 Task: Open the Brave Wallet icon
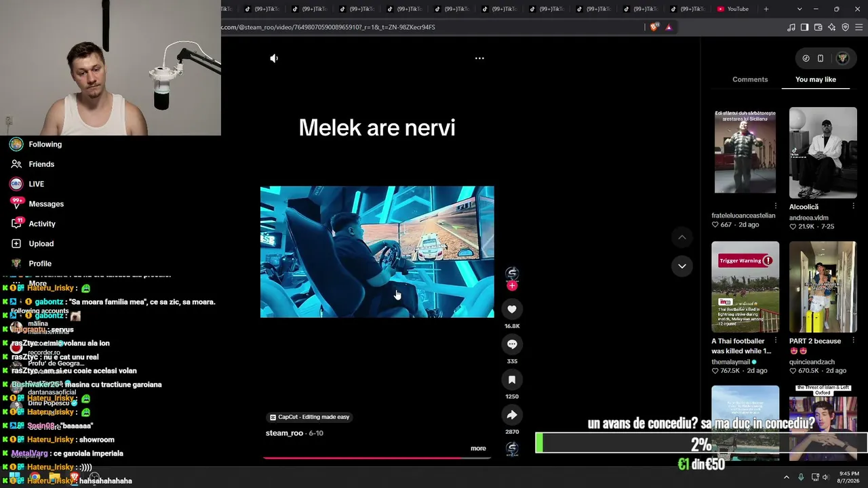coord(818,27)
